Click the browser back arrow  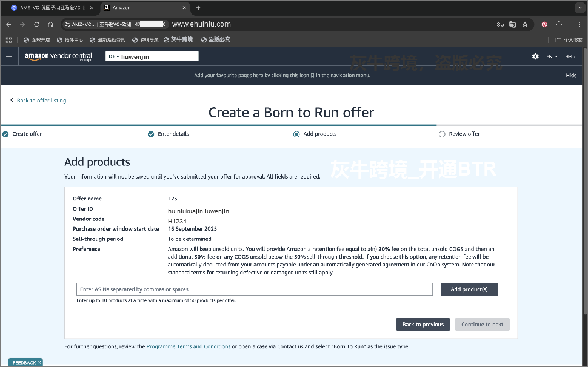coord(8,25)
